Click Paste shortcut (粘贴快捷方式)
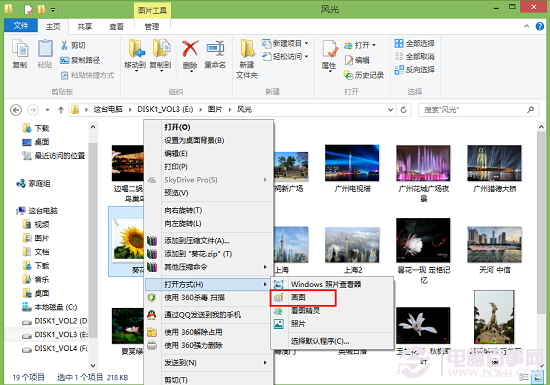This screenshot has width=550, height=385. (x=87, y=75)
